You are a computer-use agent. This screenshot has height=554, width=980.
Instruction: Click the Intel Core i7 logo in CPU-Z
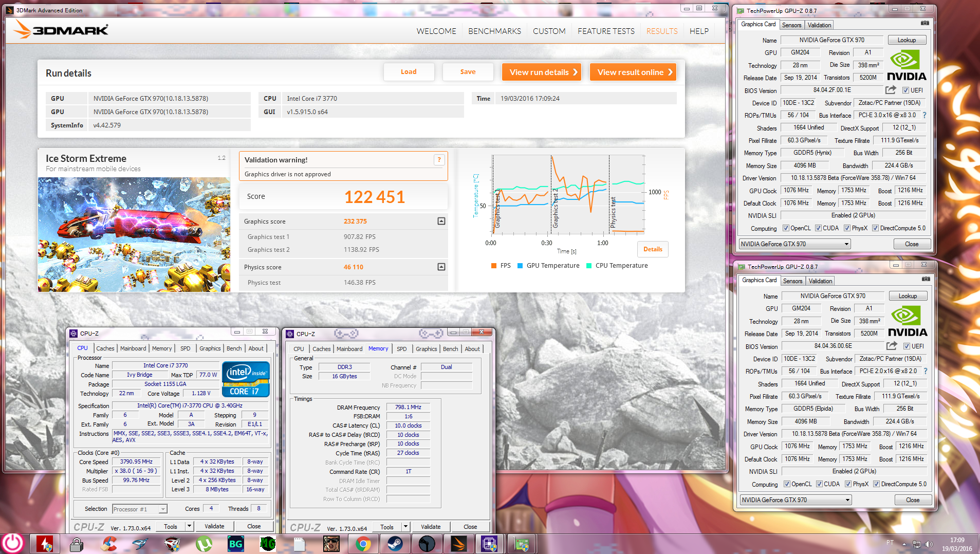pyautogui.click(x=246, y=379)
